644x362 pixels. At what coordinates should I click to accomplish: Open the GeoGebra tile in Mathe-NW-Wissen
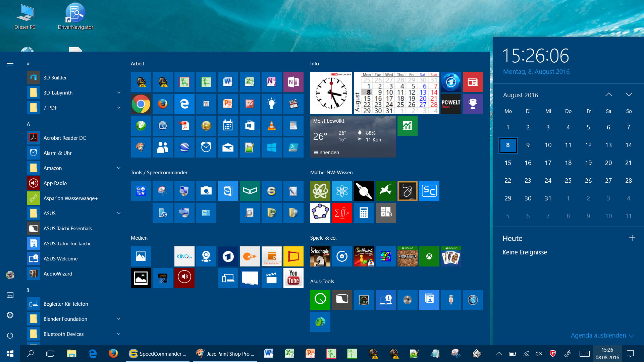[x=320, y=213]
